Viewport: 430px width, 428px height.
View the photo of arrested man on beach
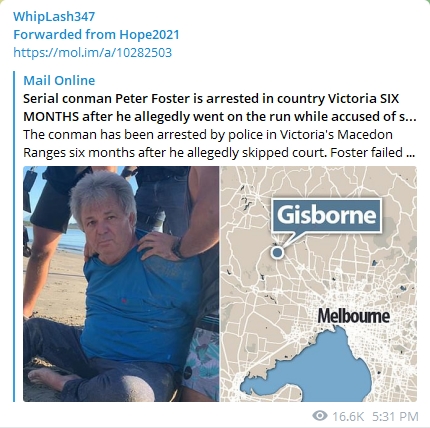[x=121, y=284]
